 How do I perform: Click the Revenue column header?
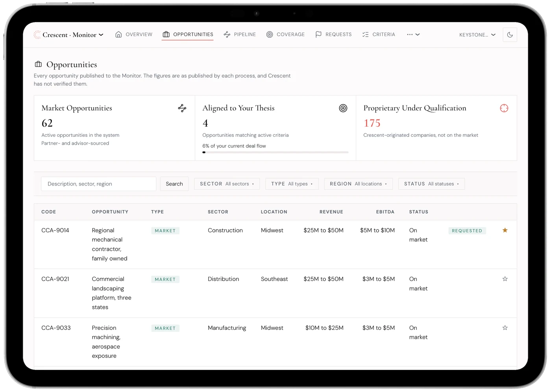(x=331, y=212)
